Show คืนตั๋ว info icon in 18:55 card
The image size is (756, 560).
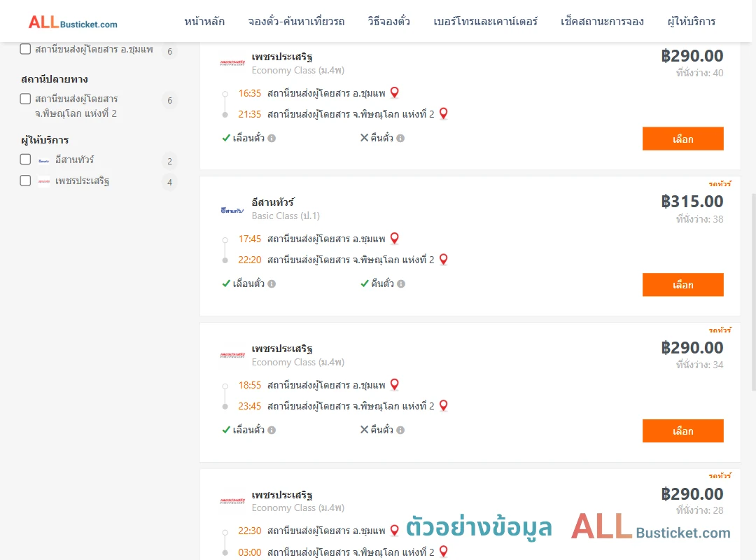point(400,430)
